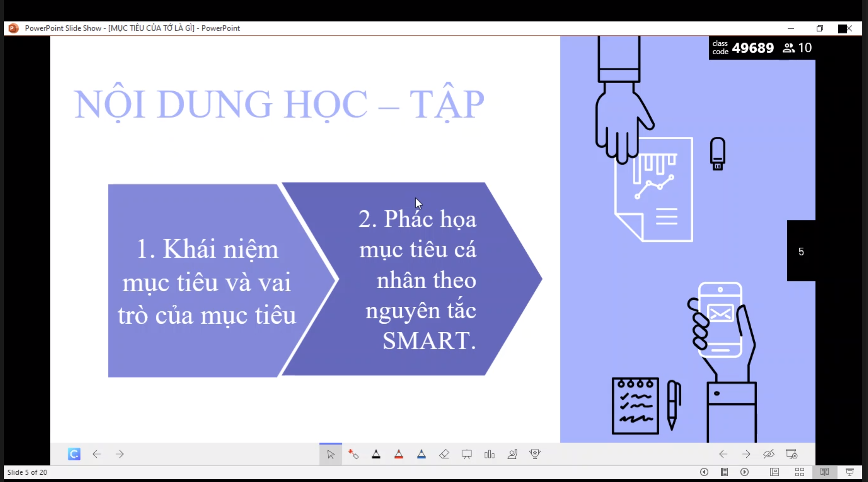This screenshot has width=868, height=482.
Task: Choose the blue highlighter pen
Action: (421, 454)
